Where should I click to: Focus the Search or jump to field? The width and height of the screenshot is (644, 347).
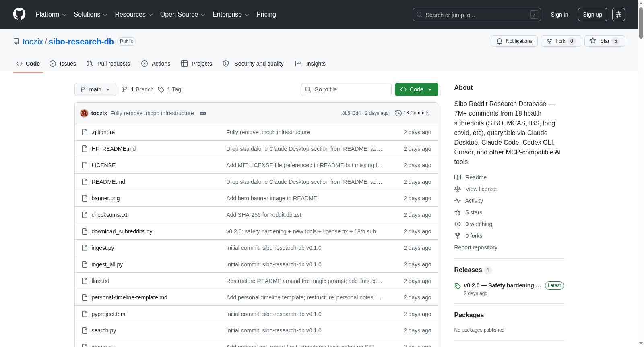pyautogui.click(x=477, y=15)
